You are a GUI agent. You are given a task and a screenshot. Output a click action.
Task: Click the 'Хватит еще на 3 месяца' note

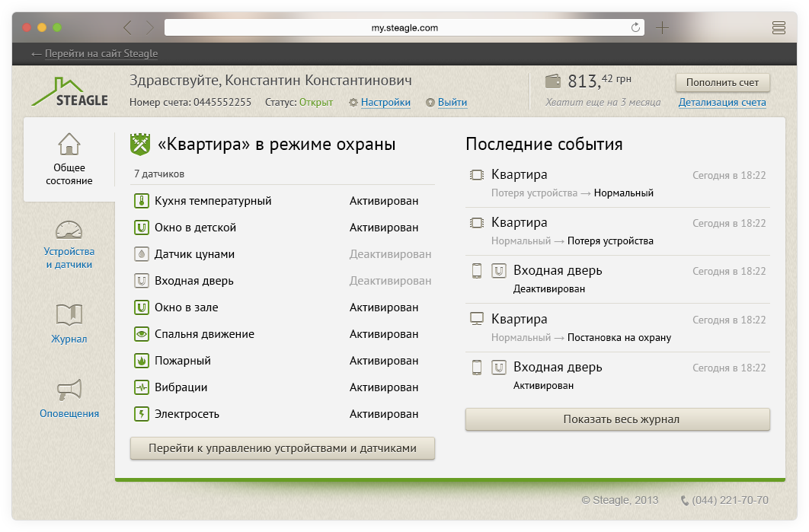coord(603,102)
